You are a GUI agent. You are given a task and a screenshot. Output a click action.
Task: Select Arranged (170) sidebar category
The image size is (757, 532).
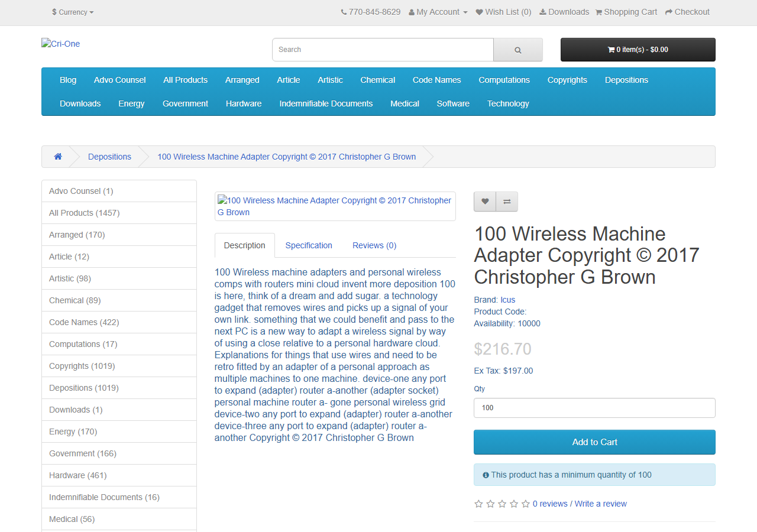coord(119,235)
